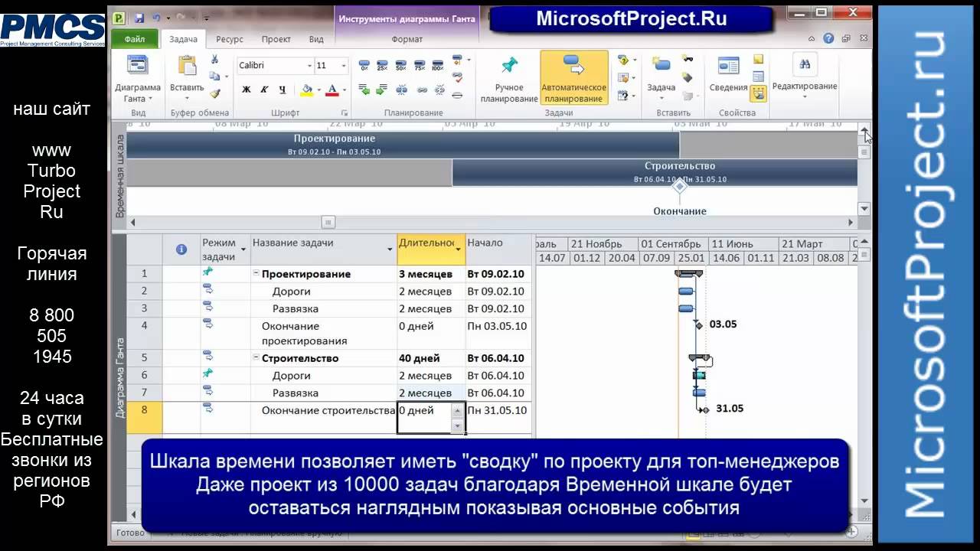Click the Add to Timeline icon

pyautogui.click(x=758, y=93)
